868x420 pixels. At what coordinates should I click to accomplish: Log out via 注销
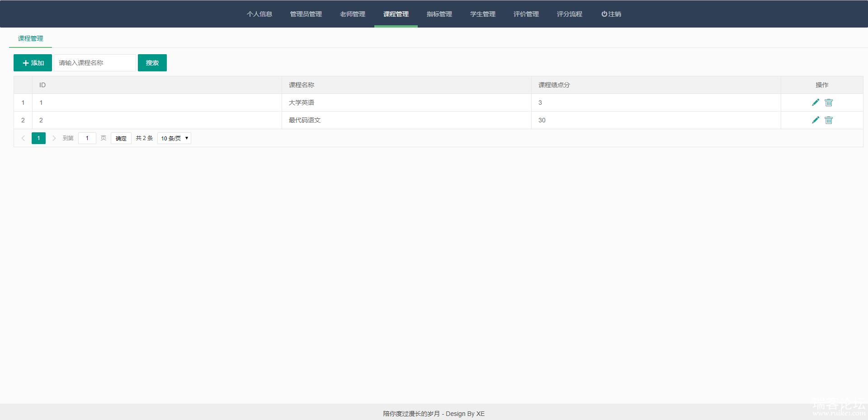tap(611, 14)
